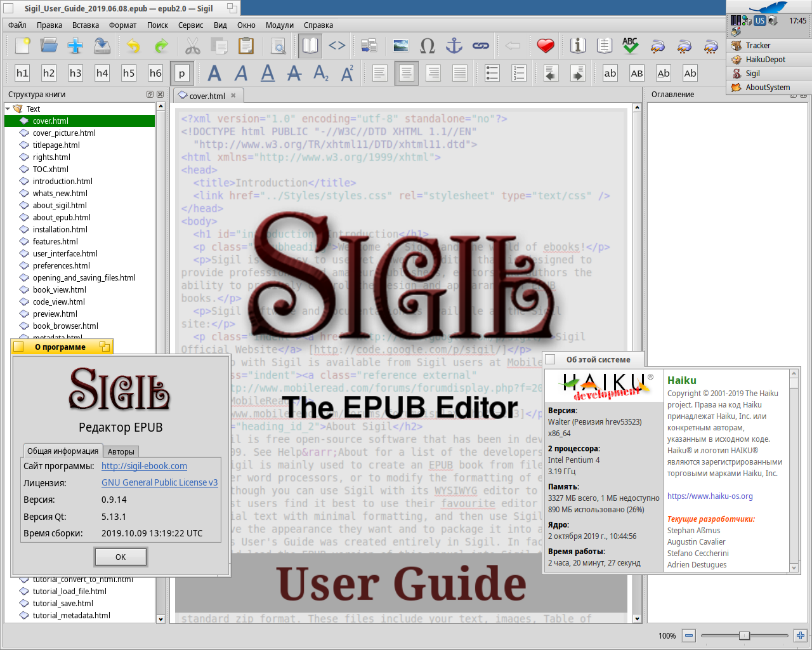The image size is (812, 650).
Task: Click HaikuDepot in the Deskbar
Action: pyautogui.click(x=769, y=59)
